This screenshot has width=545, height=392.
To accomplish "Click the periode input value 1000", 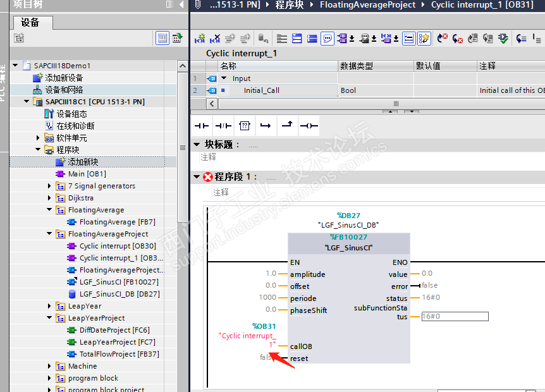I will tap(267, 297).
